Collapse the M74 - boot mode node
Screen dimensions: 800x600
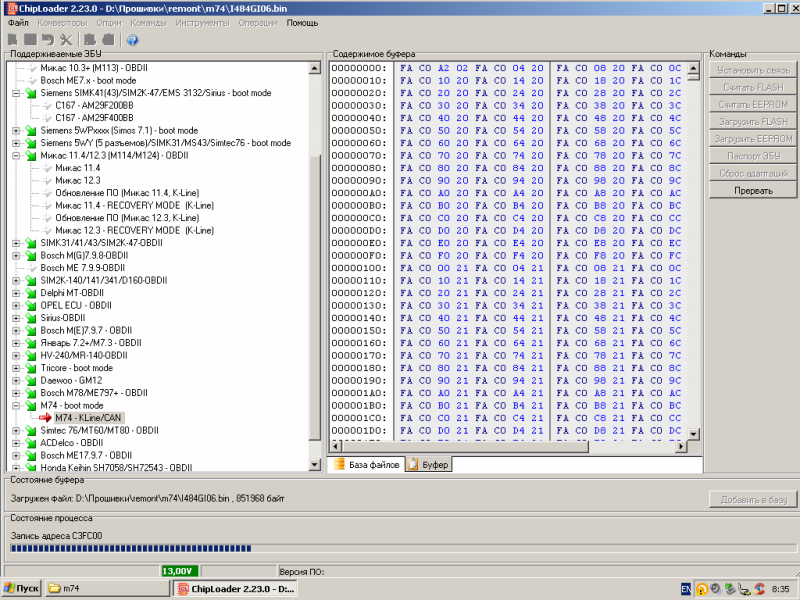(x=16, y=405)
